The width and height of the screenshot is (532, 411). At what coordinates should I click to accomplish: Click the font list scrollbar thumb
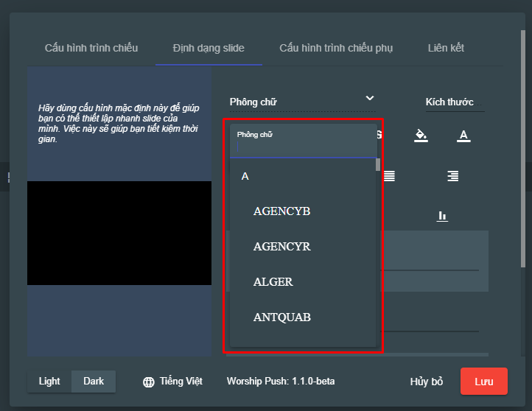pyautogui.click(x=378, y=165)
